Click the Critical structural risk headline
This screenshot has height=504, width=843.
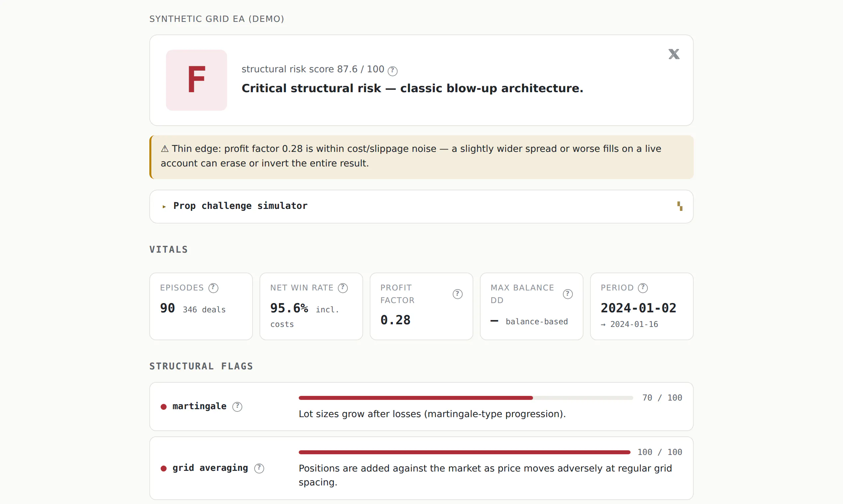point(412,88)
